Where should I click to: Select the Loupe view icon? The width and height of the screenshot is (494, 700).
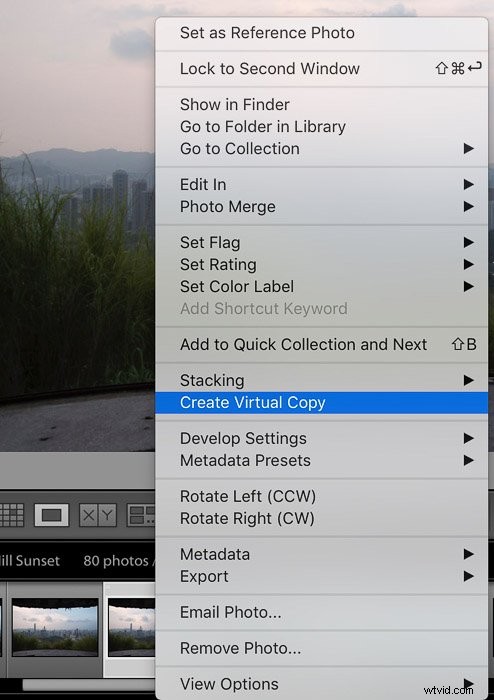pos(52,515)
